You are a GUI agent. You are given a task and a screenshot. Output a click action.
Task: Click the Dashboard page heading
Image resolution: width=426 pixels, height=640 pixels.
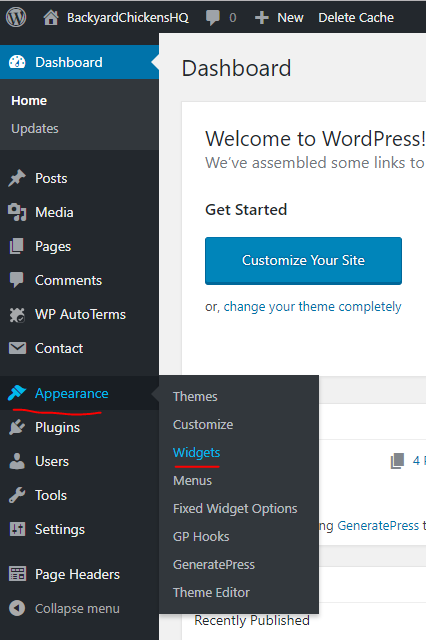[236, 68]
